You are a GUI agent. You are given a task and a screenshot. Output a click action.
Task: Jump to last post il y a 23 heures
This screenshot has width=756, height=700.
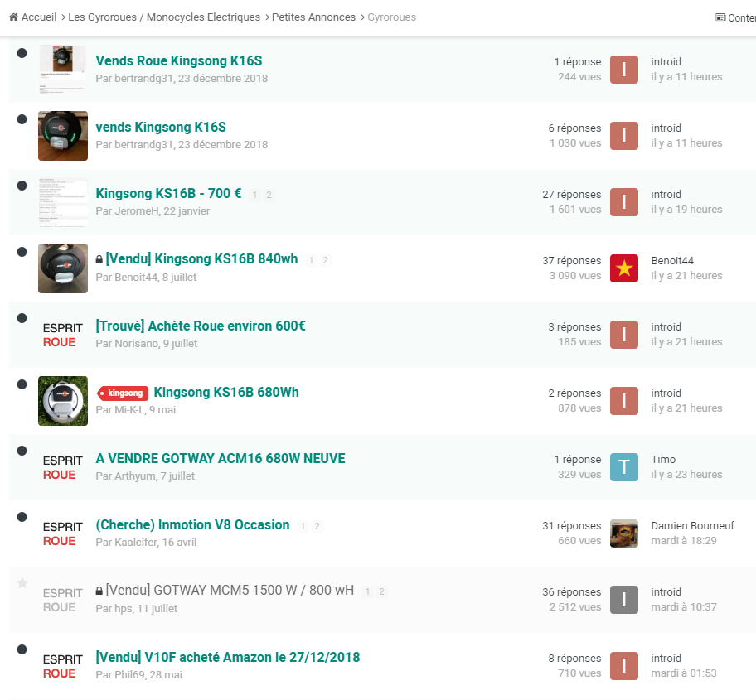pos(686,475)
